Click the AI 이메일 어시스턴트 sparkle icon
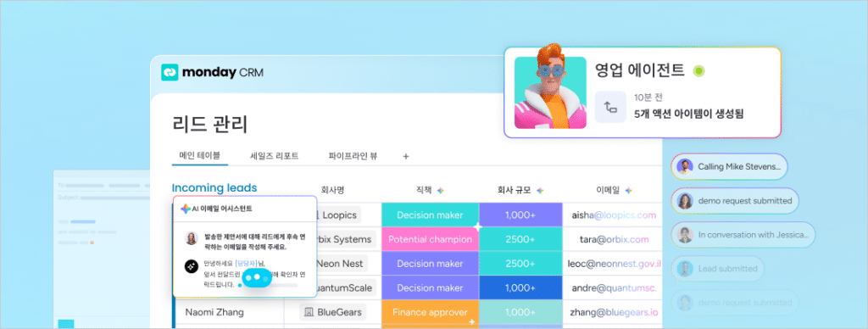The image size is (868, 329). (186, 209)
